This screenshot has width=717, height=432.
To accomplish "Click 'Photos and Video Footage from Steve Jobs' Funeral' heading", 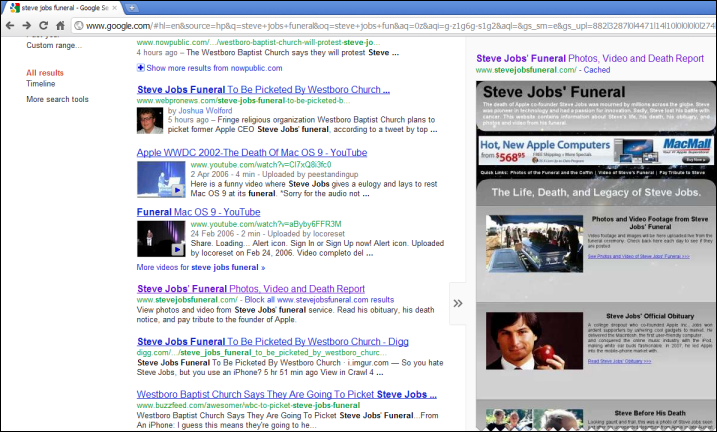I will click(650, 223).
